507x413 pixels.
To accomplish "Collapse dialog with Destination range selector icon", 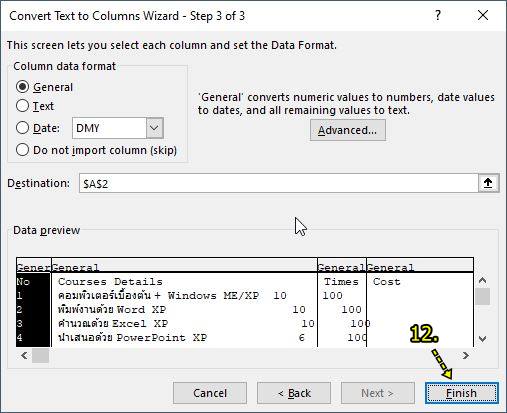I will click(488, 183).
